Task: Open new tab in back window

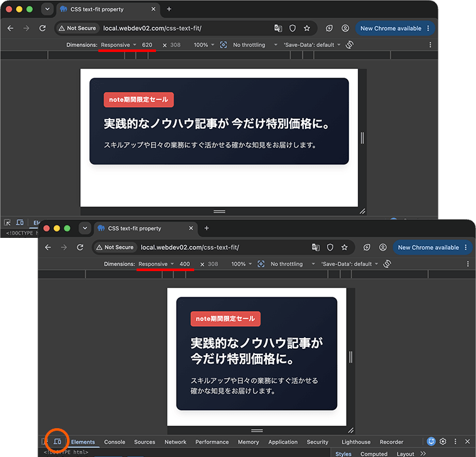Action: 168,9
